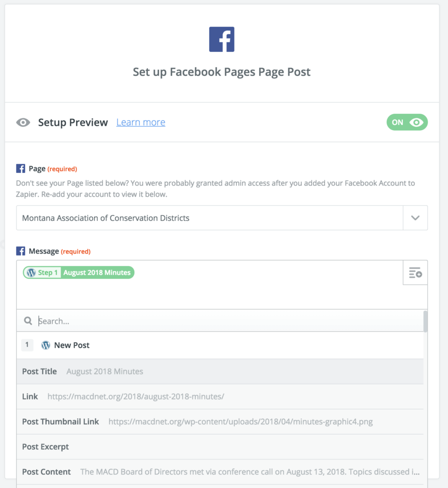Click the Facebook icon next to Page label

(x=20, y=168)
